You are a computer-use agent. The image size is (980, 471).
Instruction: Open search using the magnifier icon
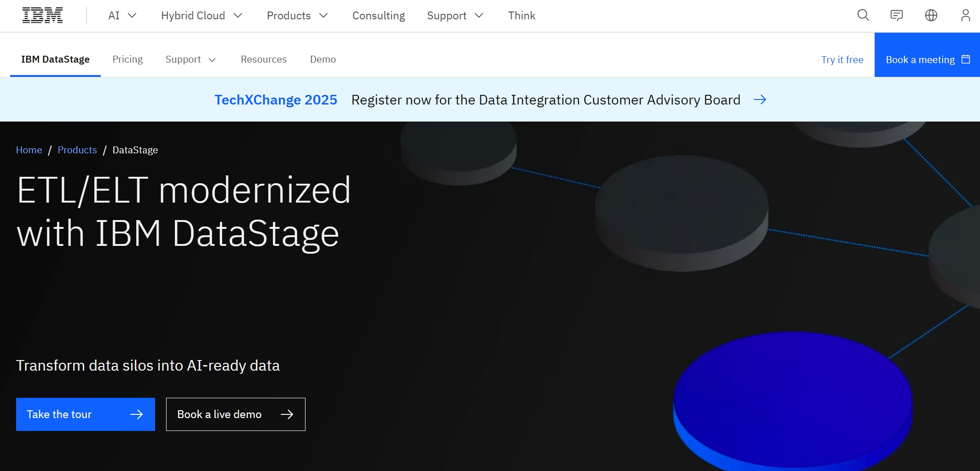862,15
